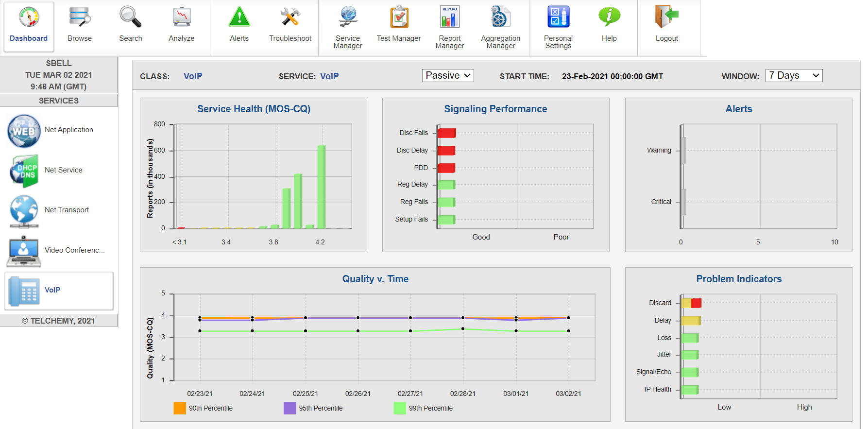
Task: Click the VoIP class link
Action: [193, 76]
